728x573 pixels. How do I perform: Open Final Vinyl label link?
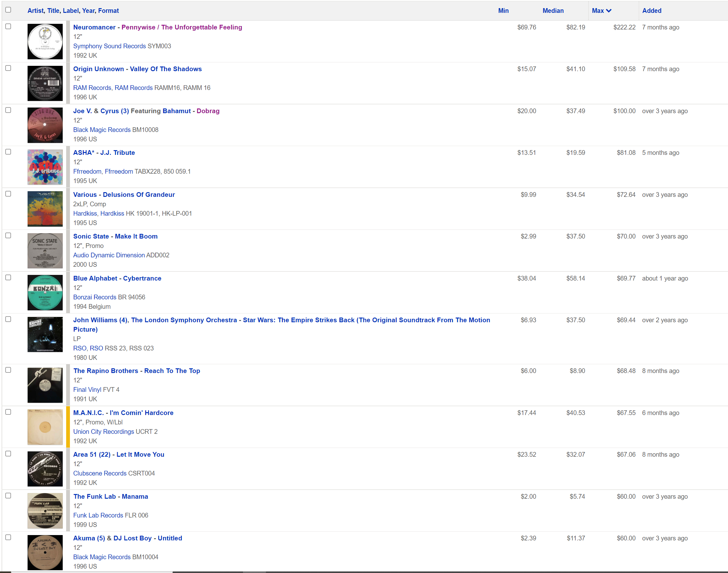87,390
